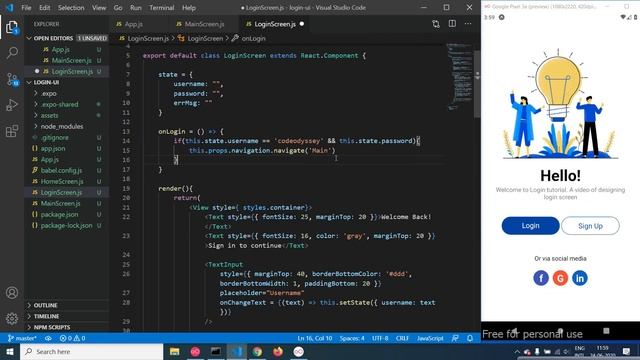Screen dimensions: 640x360
Task: Open the Accounts menu icon
Action: tap(12, 293)
